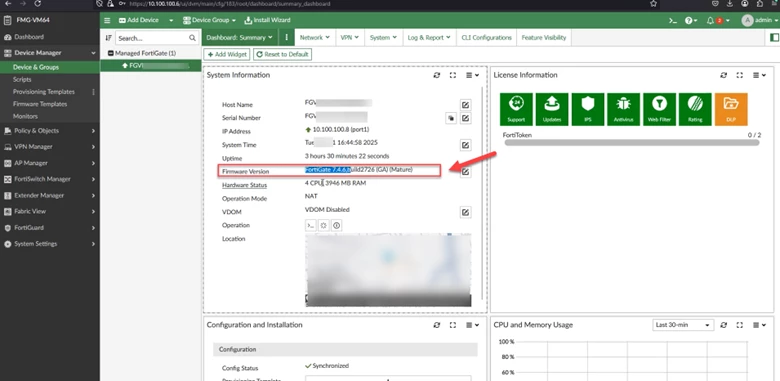Open the help question mark menu

tap(691, 20)
